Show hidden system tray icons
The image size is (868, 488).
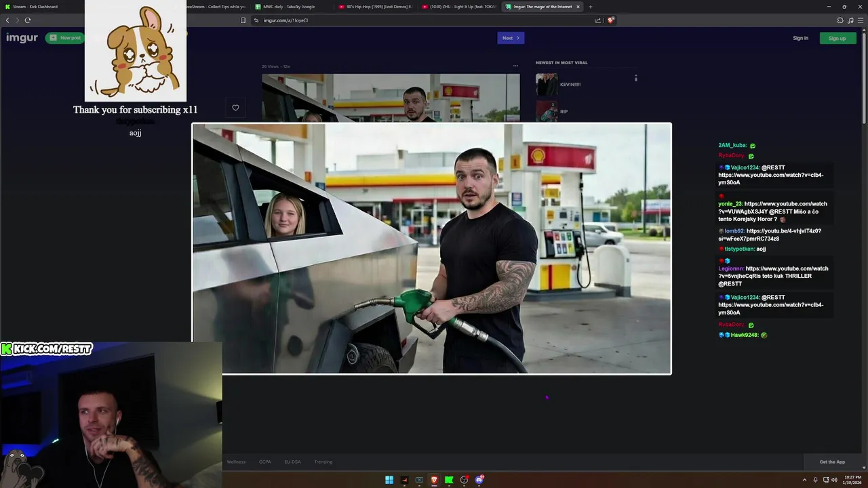804,480
